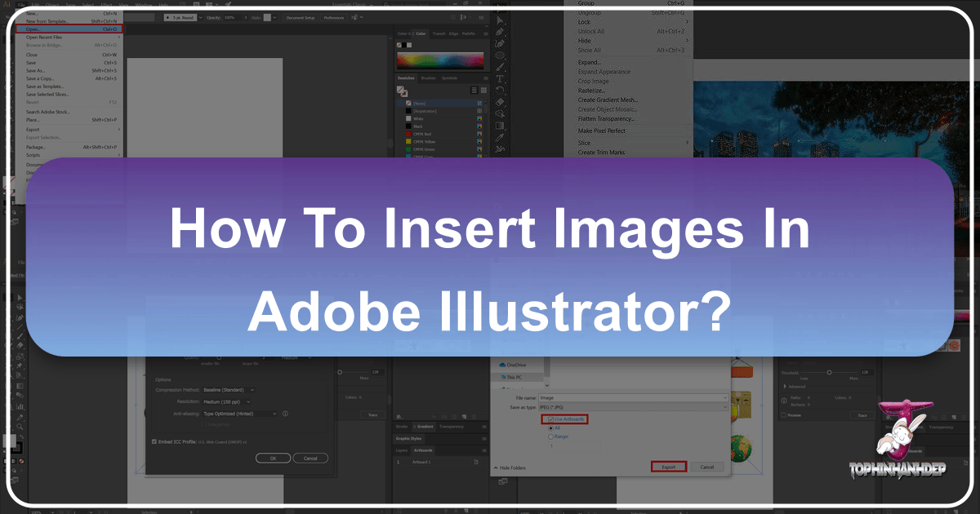Click OK in JPEG Options dialog
Screen dimensions: 980x514
pos(272,458)
